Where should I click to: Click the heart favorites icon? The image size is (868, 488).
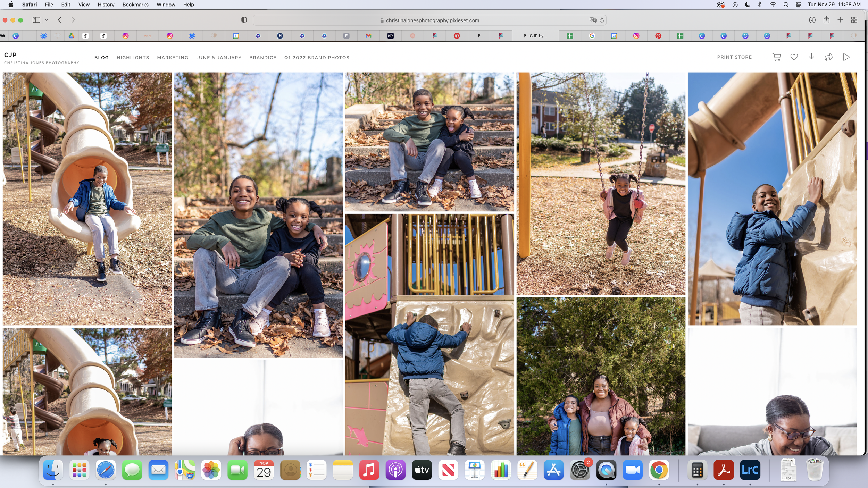tap(794, 57)
